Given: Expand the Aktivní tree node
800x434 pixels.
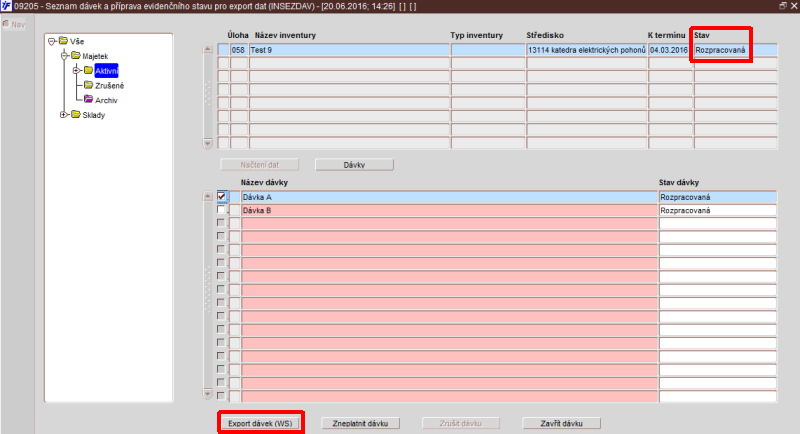Looking at the screenshot, I should (x=76, y=70).
